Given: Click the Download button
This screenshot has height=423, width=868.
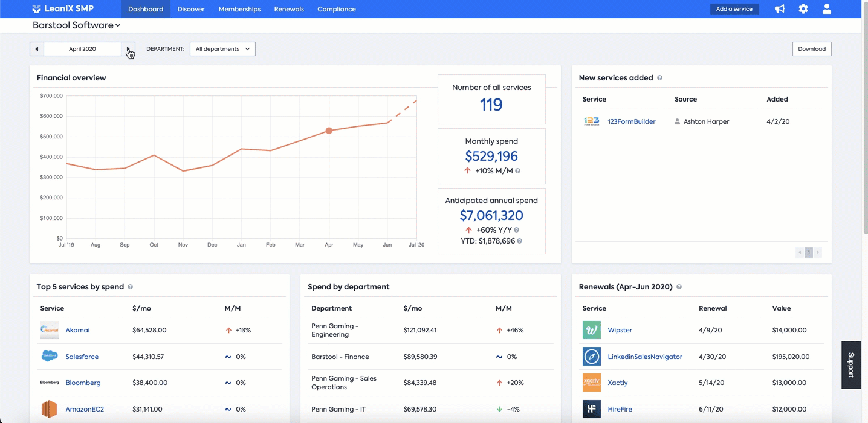Looking at the screenshot, I should 812,49.
